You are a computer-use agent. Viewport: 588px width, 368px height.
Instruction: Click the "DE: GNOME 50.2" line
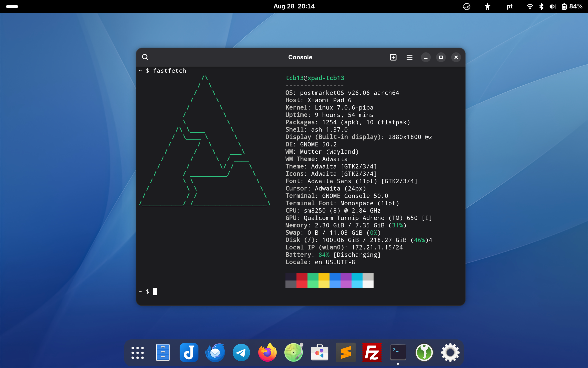(x=311, y=144)
